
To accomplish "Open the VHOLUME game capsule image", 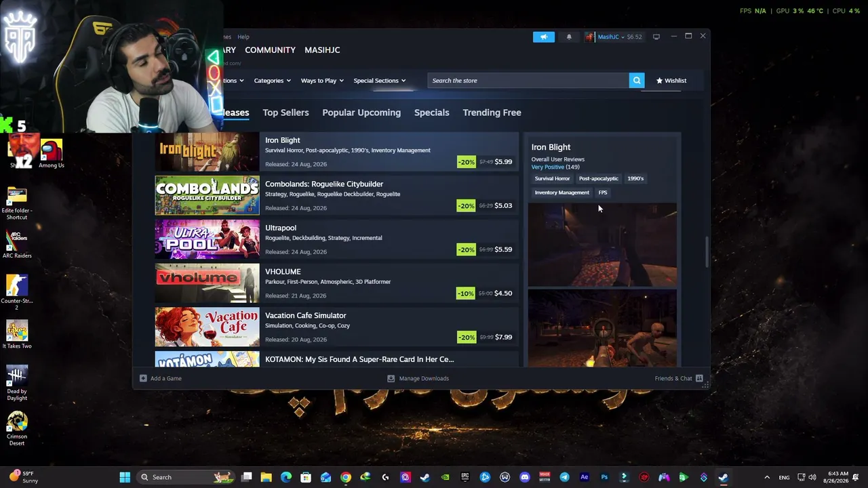I will pos(207,283).
